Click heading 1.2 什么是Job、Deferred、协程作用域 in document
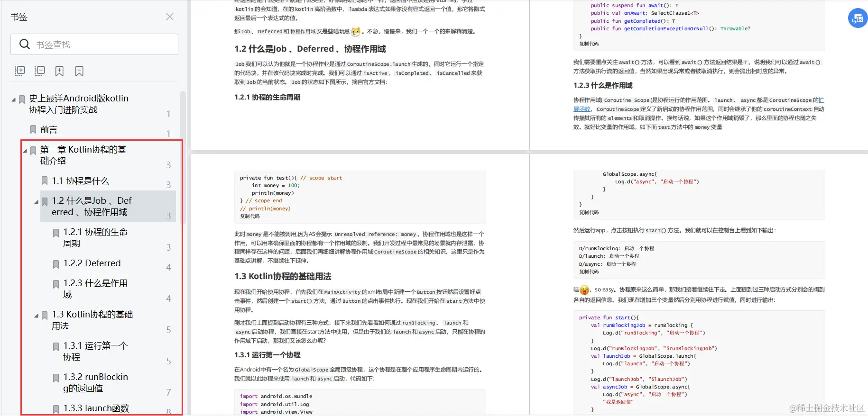Image resolution: width=868 pixels, height=416 pixels. click(310, 49)
